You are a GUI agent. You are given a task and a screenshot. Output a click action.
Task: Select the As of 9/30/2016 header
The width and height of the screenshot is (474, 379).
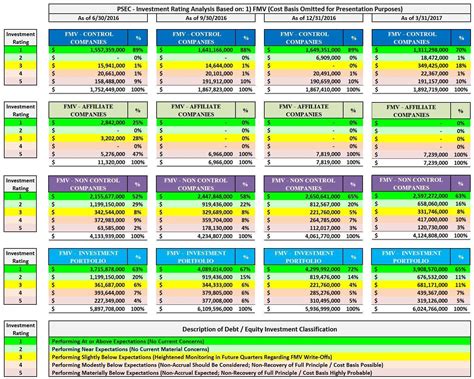206,18
